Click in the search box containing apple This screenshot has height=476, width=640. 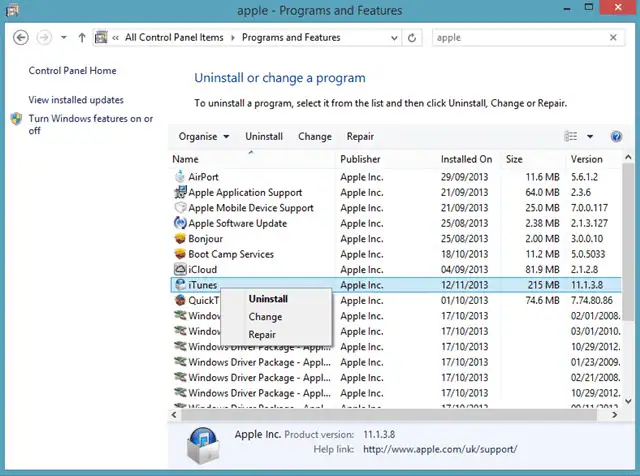[x=520, y=38]
